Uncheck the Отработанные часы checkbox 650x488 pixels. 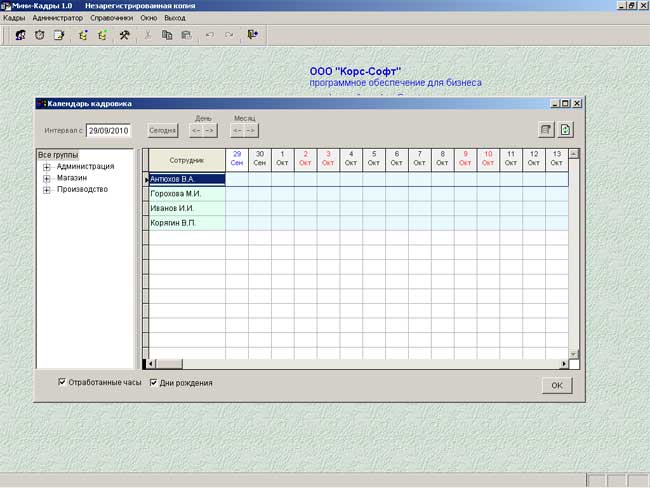[62, 382]
